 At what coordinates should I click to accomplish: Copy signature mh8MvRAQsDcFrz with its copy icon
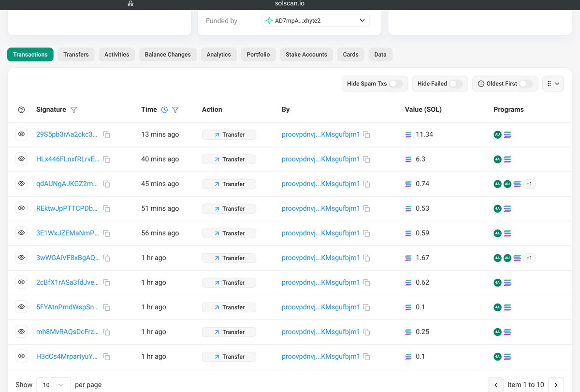tap(107, 332)
